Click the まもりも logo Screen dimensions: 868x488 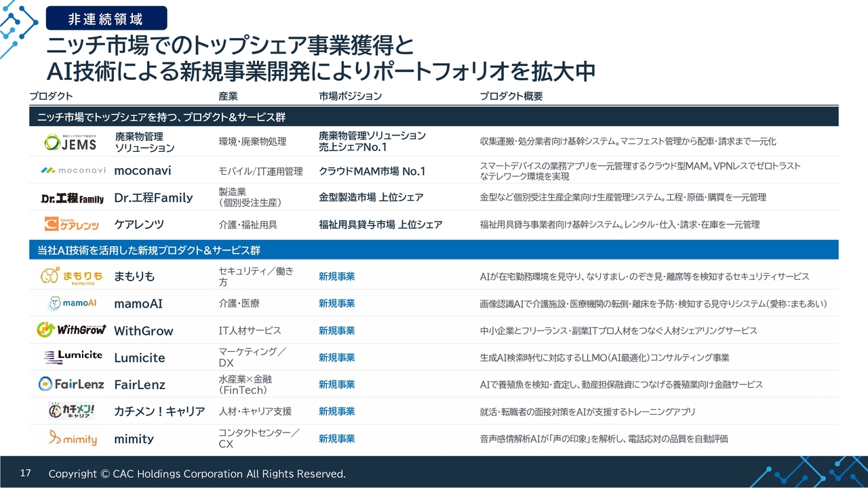(72, 275)
